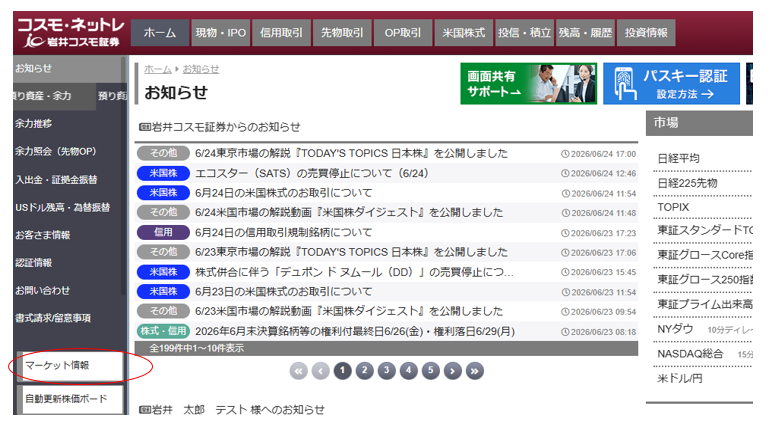
Task: Open 余力推移 in the sidebar
Action: click(x=33, y=123)
